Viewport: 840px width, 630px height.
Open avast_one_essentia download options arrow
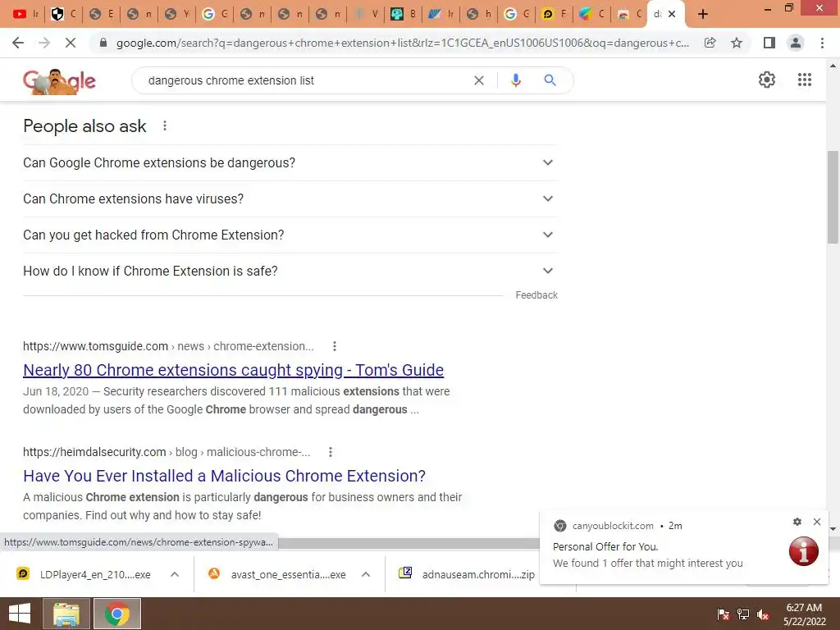[x=366, y=574]
